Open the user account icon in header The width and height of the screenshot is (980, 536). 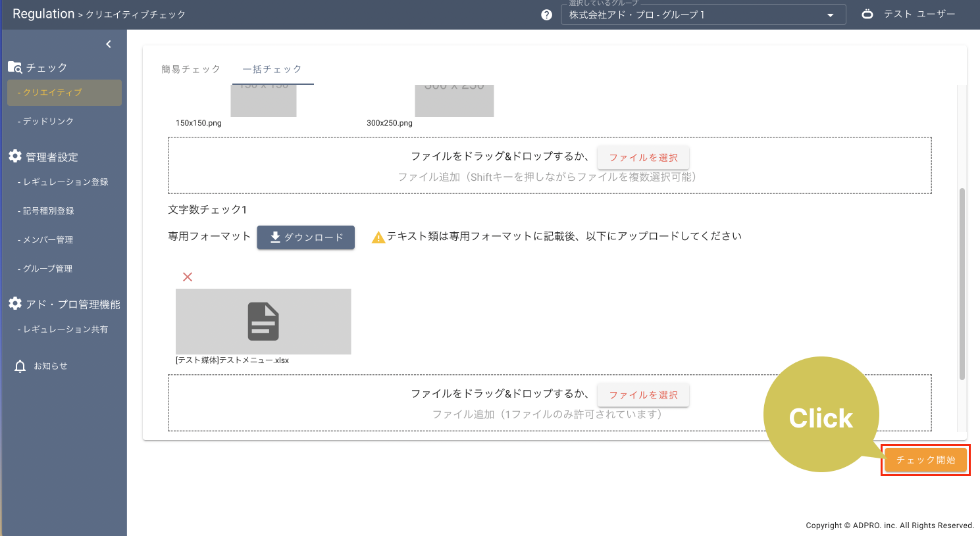(867, 14)
